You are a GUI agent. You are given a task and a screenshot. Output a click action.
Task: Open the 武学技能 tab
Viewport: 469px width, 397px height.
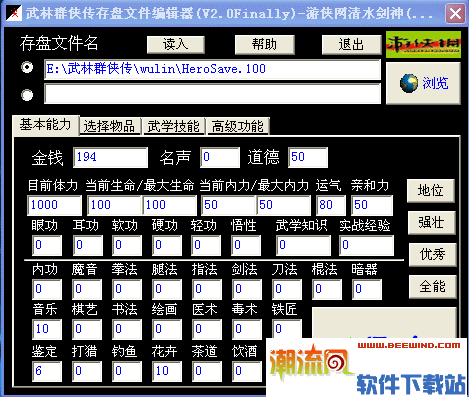pos(173,127)
